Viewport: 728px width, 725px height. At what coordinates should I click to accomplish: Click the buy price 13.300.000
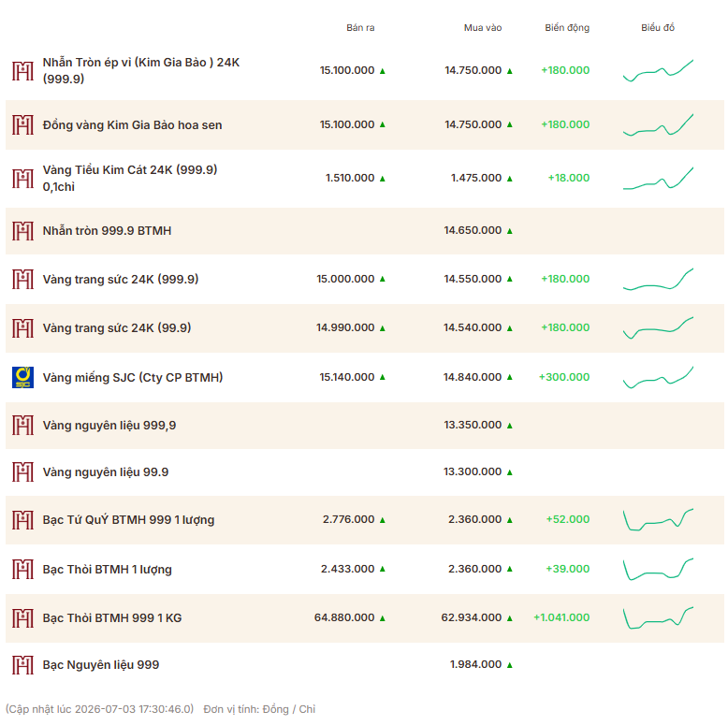coord(473,471)
